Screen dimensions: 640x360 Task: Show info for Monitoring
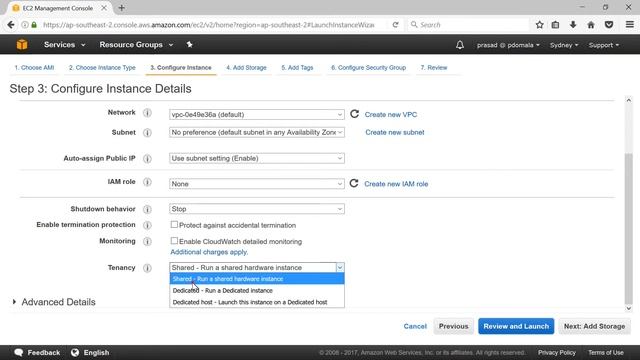147,242
